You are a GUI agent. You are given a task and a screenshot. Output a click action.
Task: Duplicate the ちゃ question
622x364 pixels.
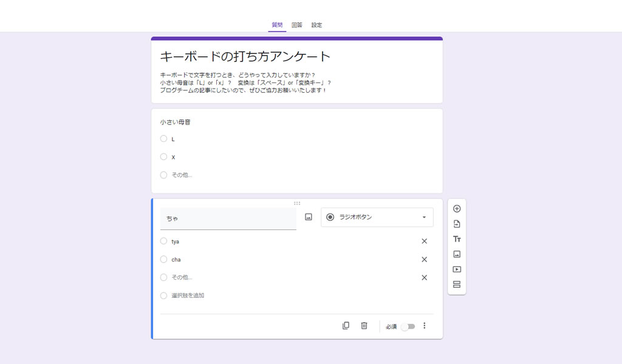346,326
